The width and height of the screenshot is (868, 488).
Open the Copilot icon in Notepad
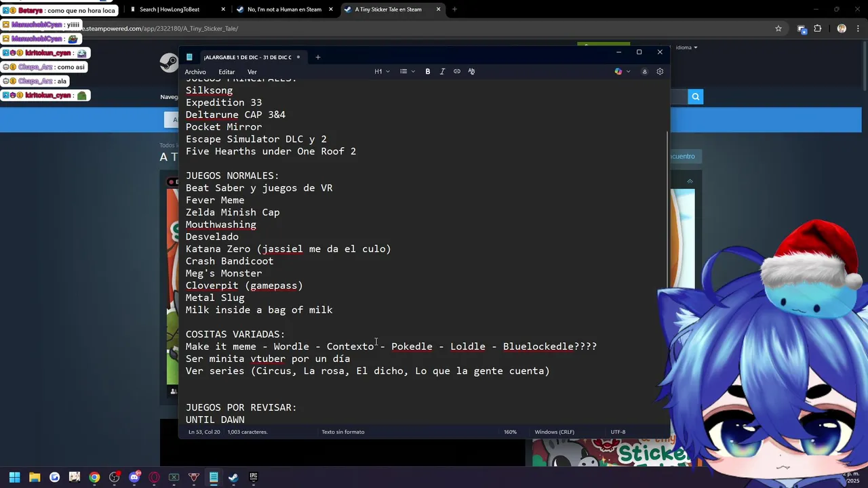coord(618,71)
